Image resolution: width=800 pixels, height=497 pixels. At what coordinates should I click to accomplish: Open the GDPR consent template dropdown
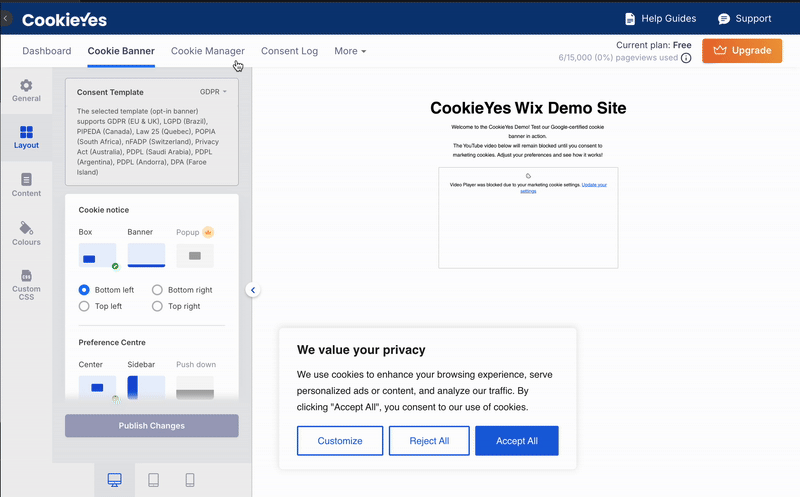[213, 92]
